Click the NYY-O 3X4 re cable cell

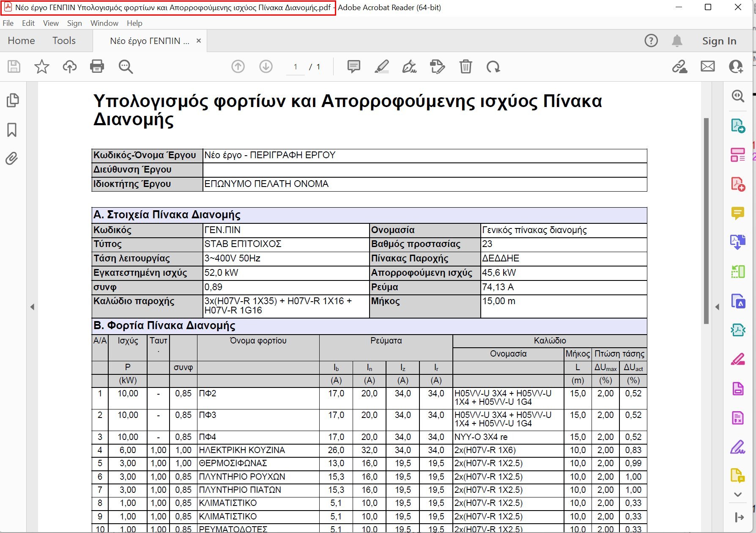pos(508,437)
